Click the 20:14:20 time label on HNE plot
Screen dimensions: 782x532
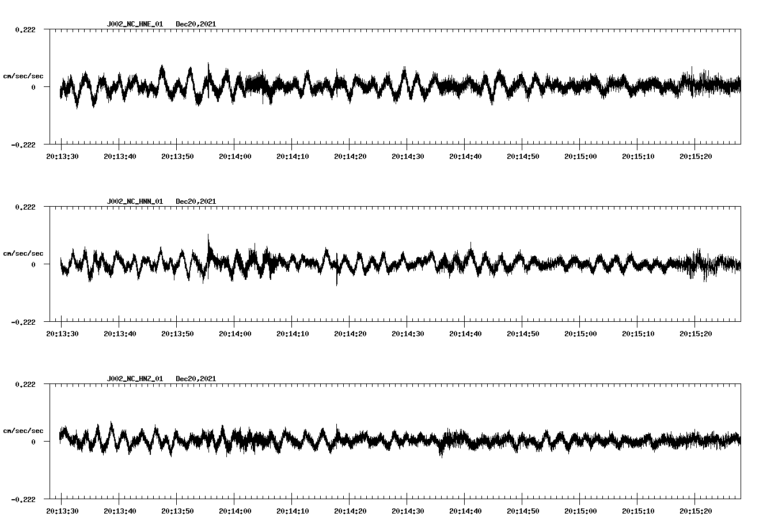(350, 157)
